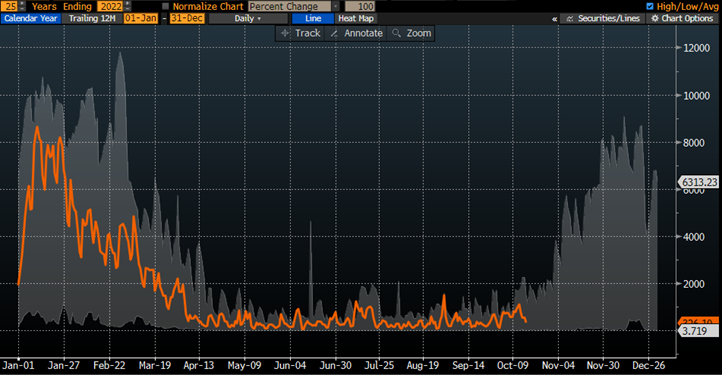
Task: Increase the number of years stepper up
Action: coord(23,4)
